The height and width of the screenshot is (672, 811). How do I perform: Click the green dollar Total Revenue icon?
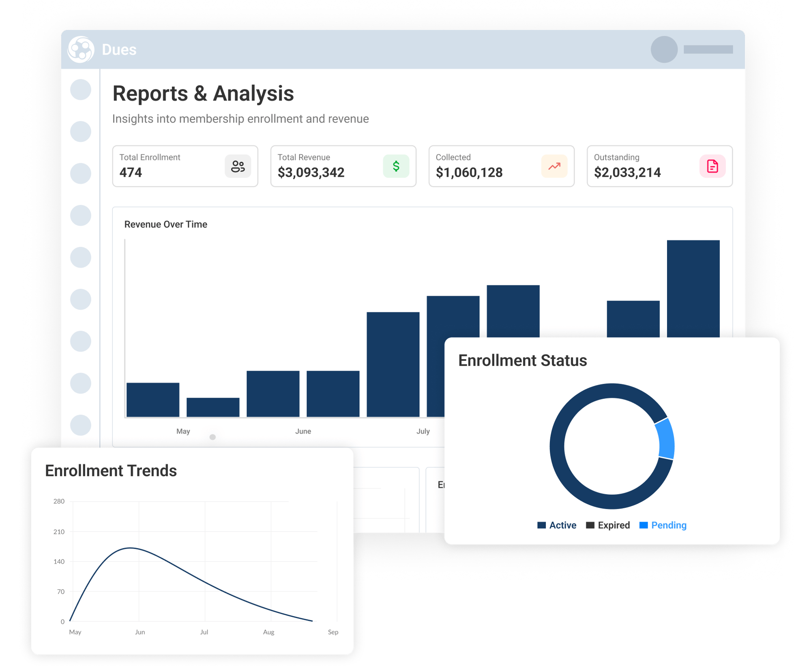click(x=396, y=166)
